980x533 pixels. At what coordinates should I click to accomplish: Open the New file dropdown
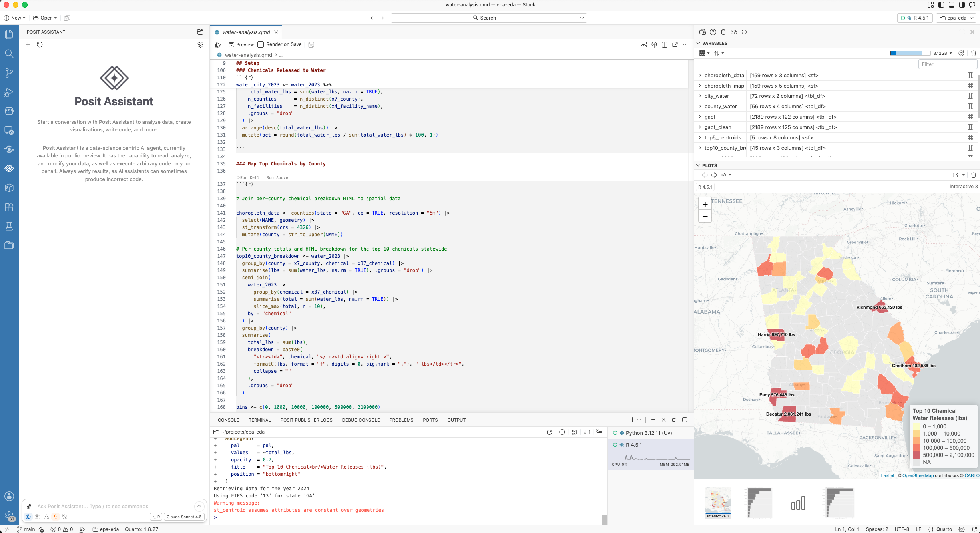(14, 18)
